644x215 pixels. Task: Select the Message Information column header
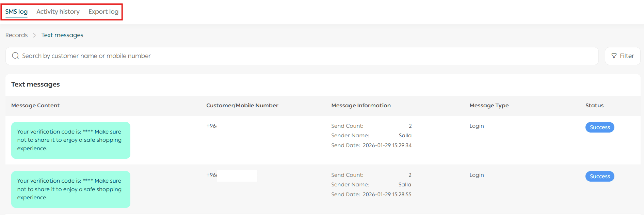pyautogui.click(x=361, y=106)
